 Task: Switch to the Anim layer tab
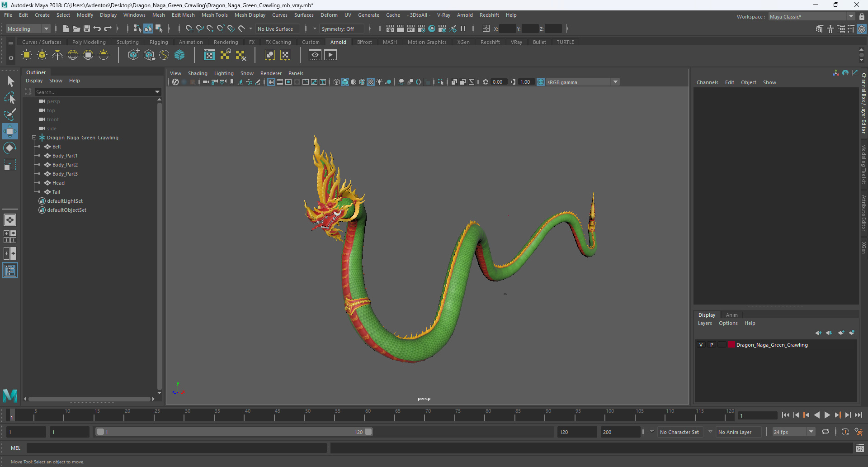pos(731,315)
